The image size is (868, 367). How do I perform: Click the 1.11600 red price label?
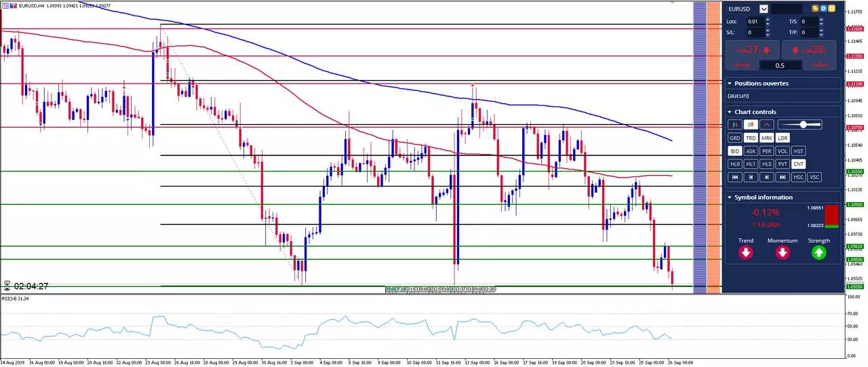point(854,28)
